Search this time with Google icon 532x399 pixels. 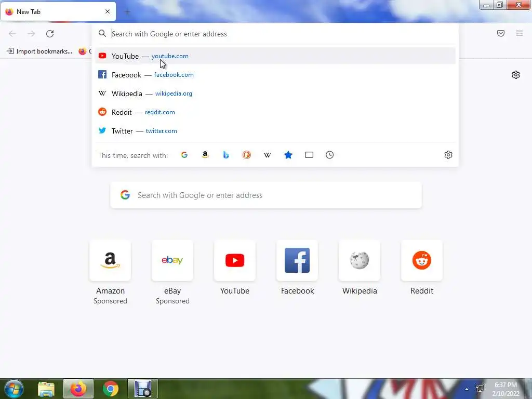click(184, 155)
